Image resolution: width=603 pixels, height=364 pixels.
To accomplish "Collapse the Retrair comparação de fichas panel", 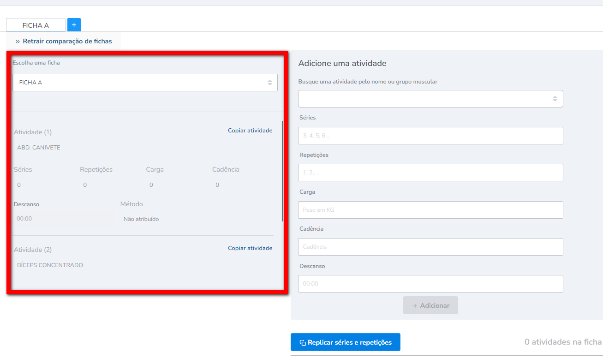I will tap(67, 41).
